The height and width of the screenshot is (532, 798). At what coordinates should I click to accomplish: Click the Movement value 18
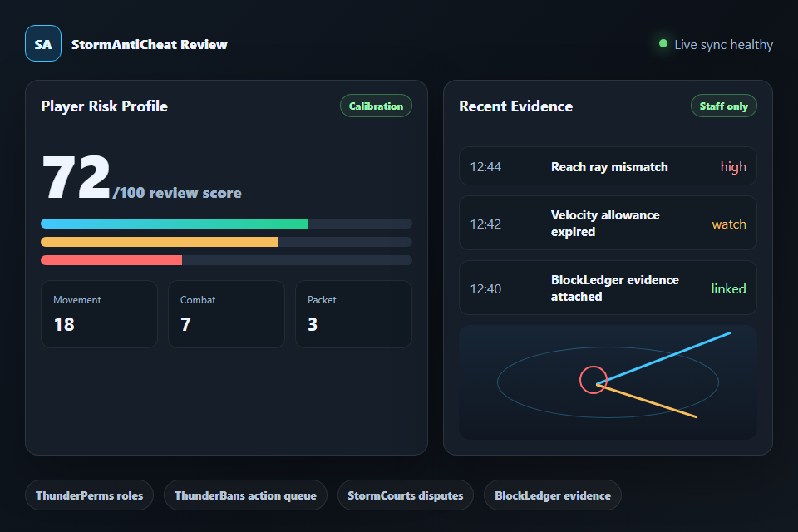click(x=64, y=324)
